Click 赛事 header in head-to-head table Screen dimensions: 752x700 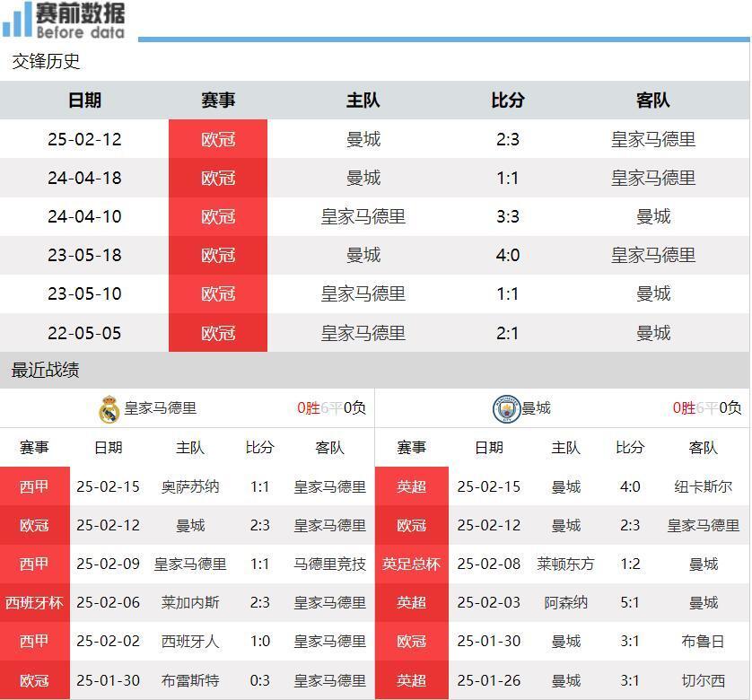pos(218,101)
